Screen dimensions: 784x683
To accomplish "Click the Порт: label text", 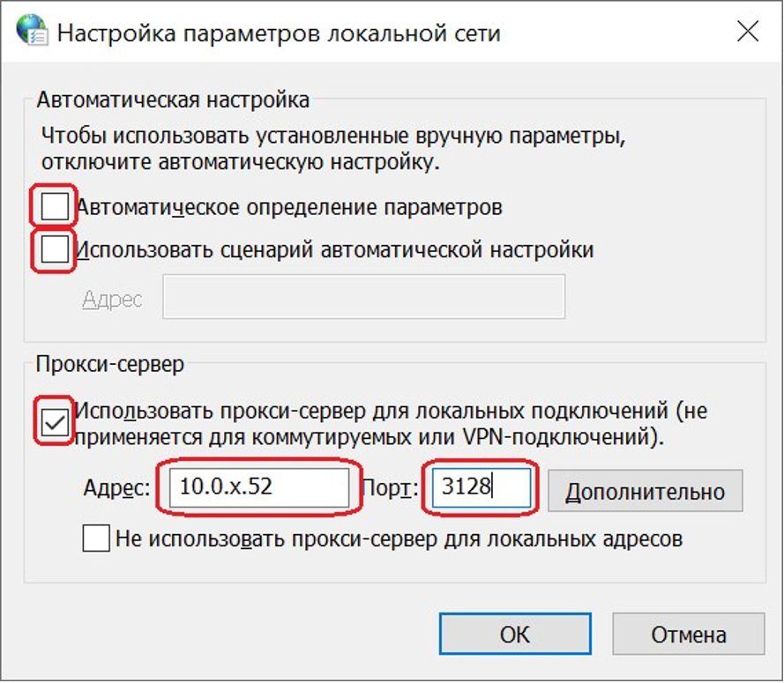I will [391, 490].
